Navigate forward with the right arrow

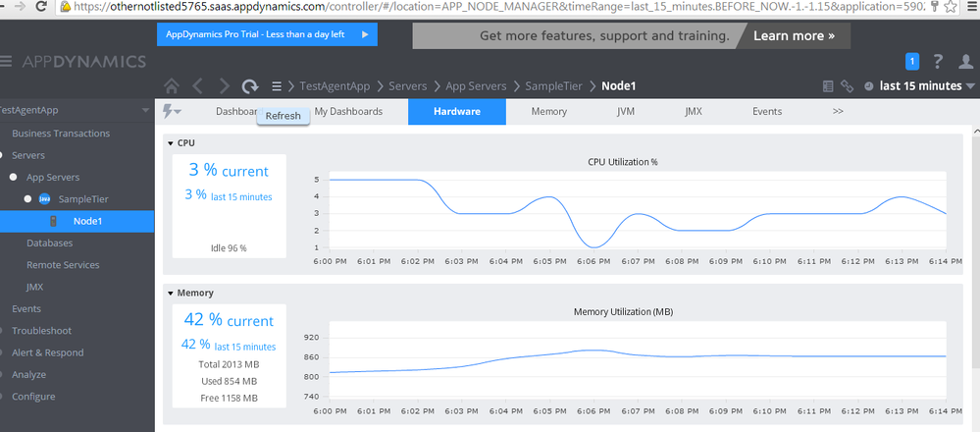point(225,86)
